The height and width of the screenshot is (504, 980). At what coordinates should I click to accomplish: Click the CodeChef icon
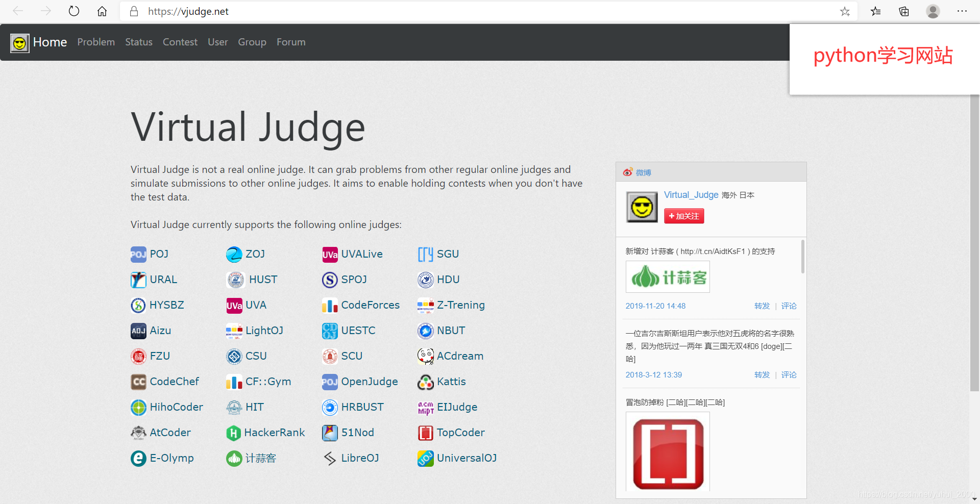pos(138,382)
